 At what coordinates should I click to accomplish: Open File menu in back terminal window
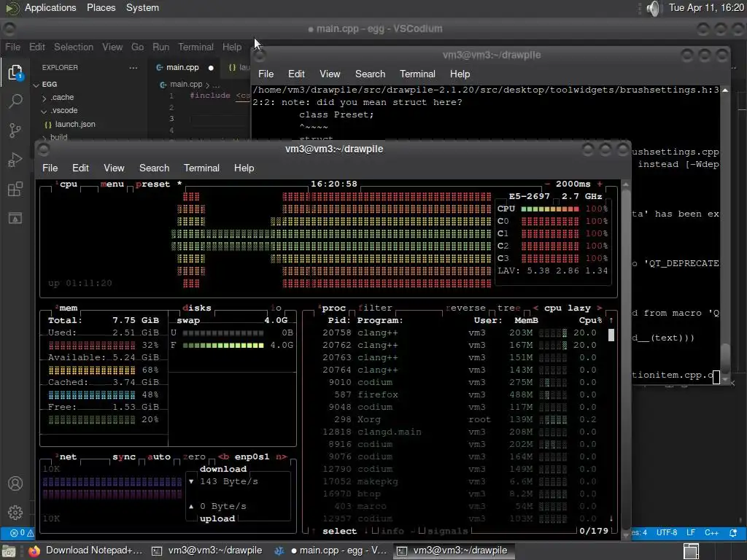coord(266,74)
